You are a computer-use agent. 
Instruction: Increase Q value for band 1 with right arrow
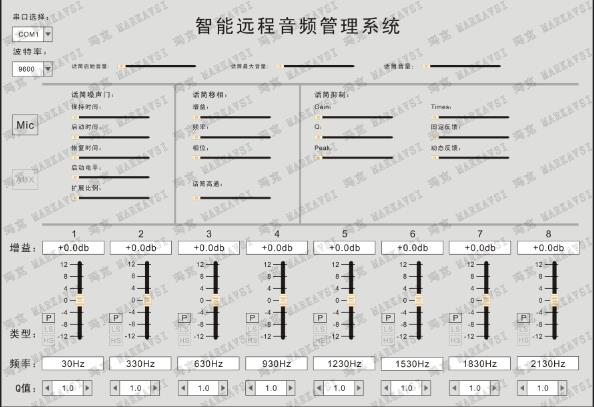coord(88,388)
